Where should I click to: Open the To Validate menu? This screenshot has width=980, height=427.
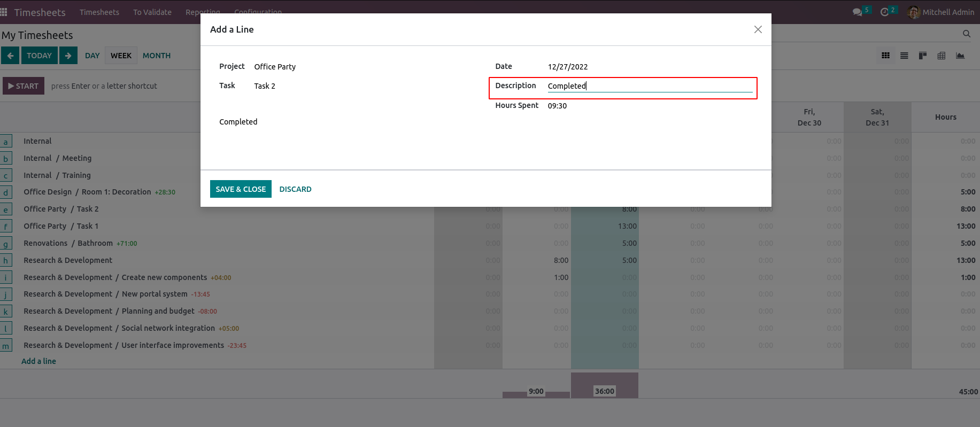pyautogui.click(x=152, y=12)
